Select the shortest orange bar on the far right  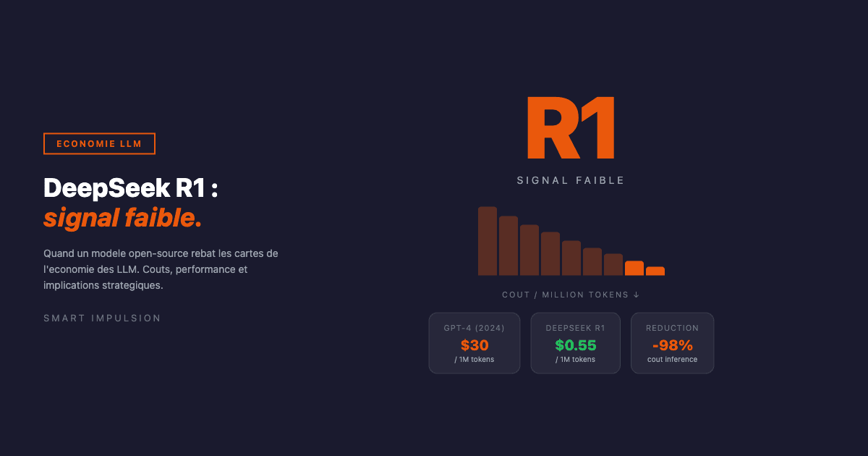tap(655, 271)
